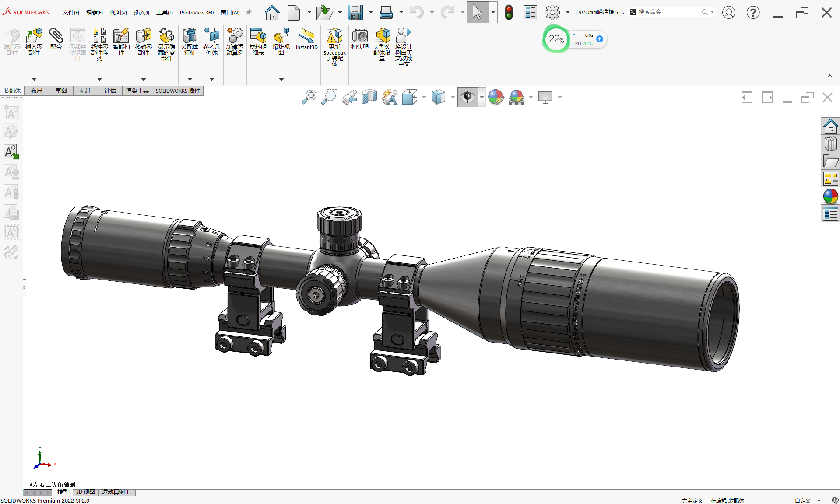This screenshot has height=504, width=840.
Task: Expand Linear Component Pattern dropdown arrow
Action: pyautogui.click(x=100, y=79)
